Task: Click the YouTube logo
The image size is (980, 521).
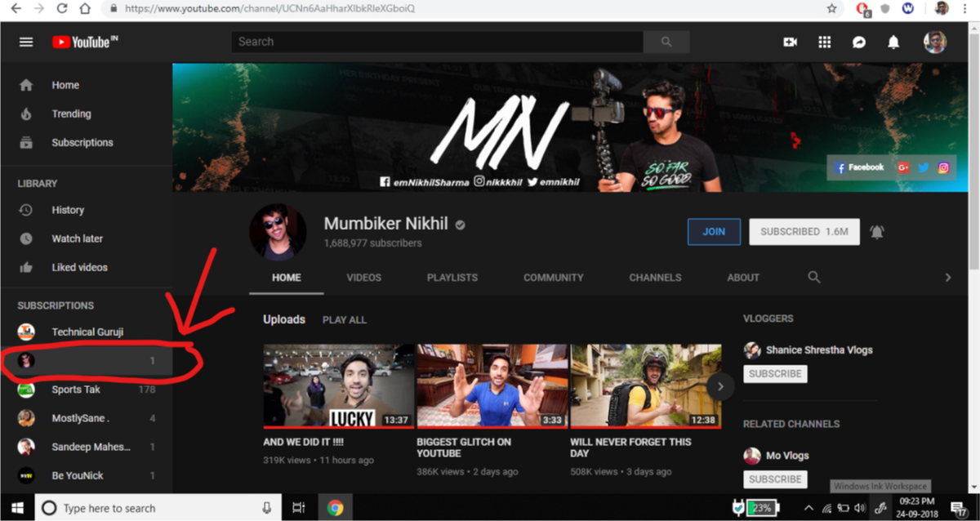Action: click(85, 42)
